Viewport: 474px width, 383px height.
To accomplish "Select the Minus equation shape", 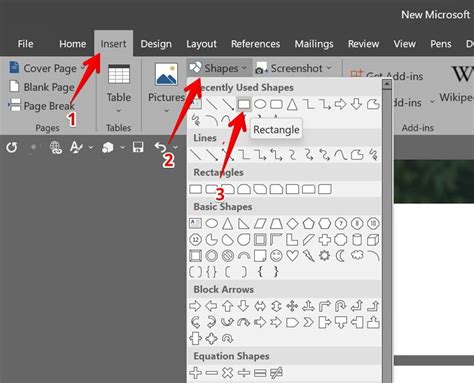I will (211, 373).
